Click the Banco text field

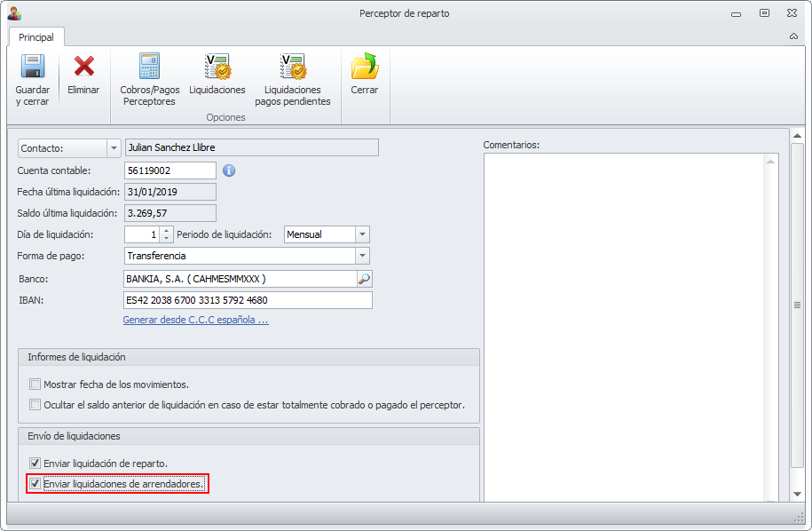pyautogui.click(x=240, y=279)
